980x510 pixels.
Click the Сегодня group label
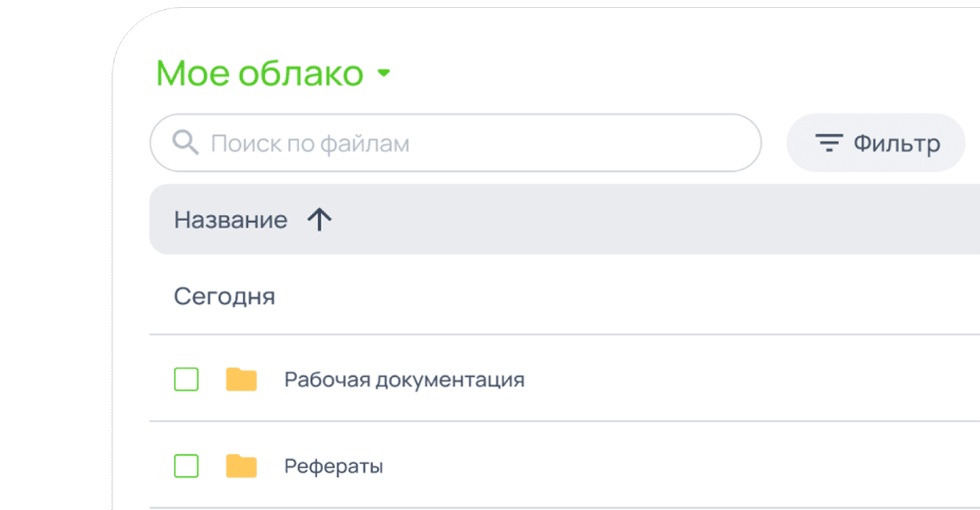(225, 297)
